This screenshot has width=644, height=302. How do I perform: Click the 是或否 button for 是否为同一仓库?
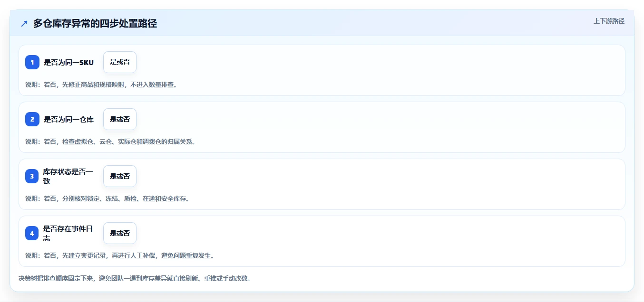pos(120,119)
